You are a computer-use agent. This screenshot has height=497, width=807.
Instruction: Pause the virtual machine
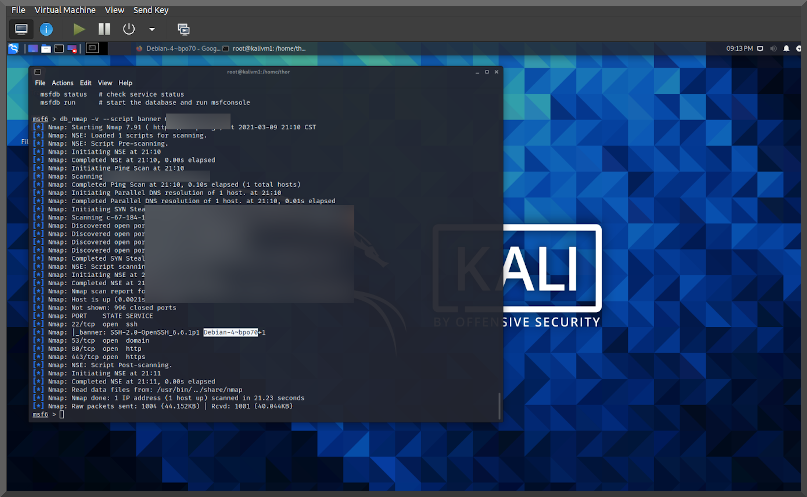(104, 29)
